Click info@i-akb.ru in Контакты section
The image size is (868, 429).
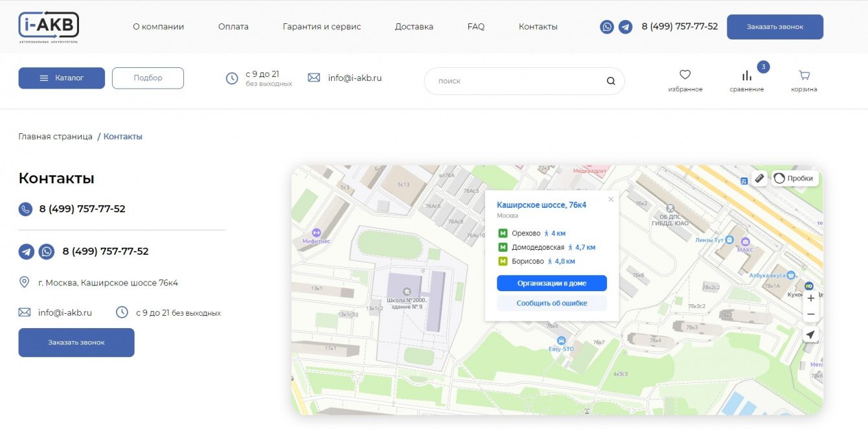click(65, 313)
